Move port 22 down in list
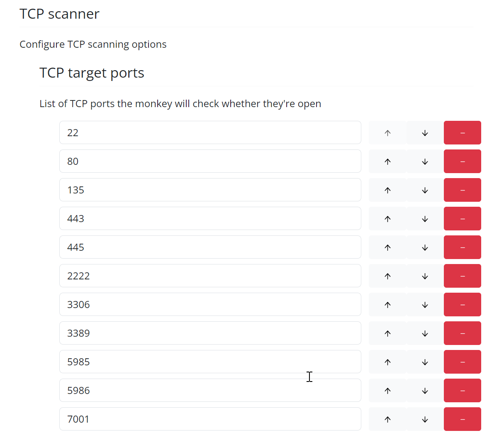The image size is (504, 433). pos(425,133)
